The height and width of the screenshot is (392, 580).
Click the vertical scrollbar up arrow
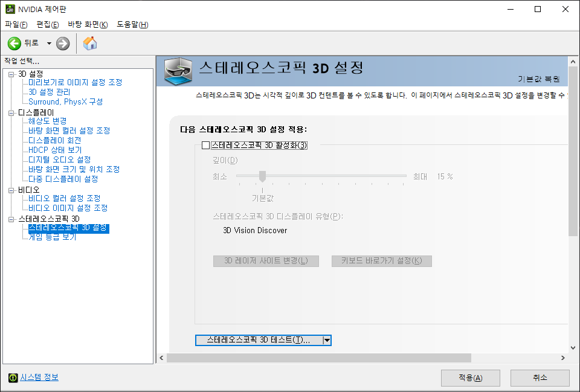point(573,62)
